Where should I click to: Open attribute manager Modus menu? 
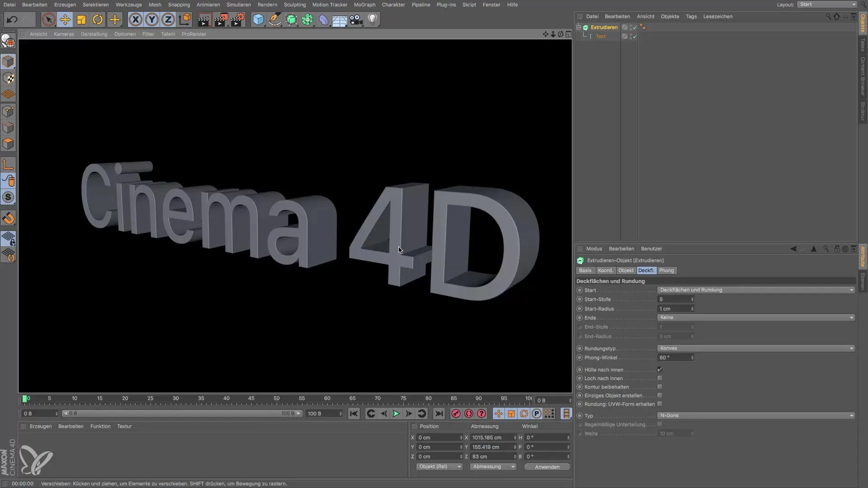(x=594, y=249)
